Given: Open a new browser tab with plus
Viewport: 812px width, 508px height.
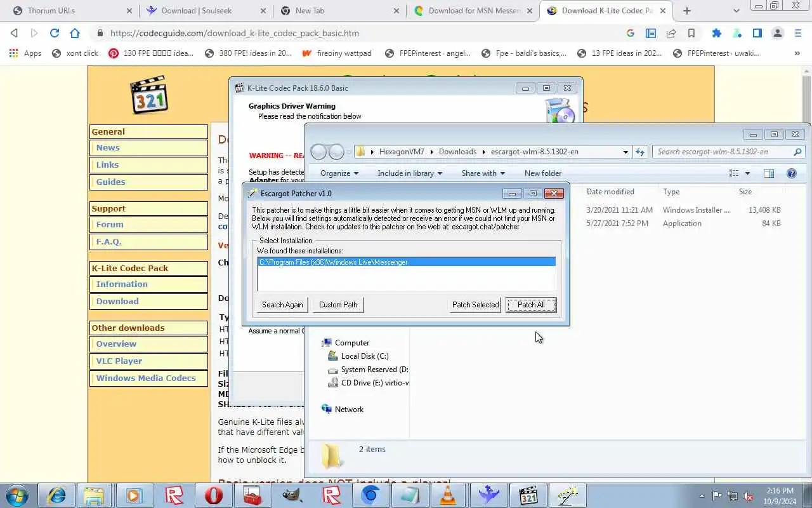Looking at the screenshot, I should pos(687,10).
